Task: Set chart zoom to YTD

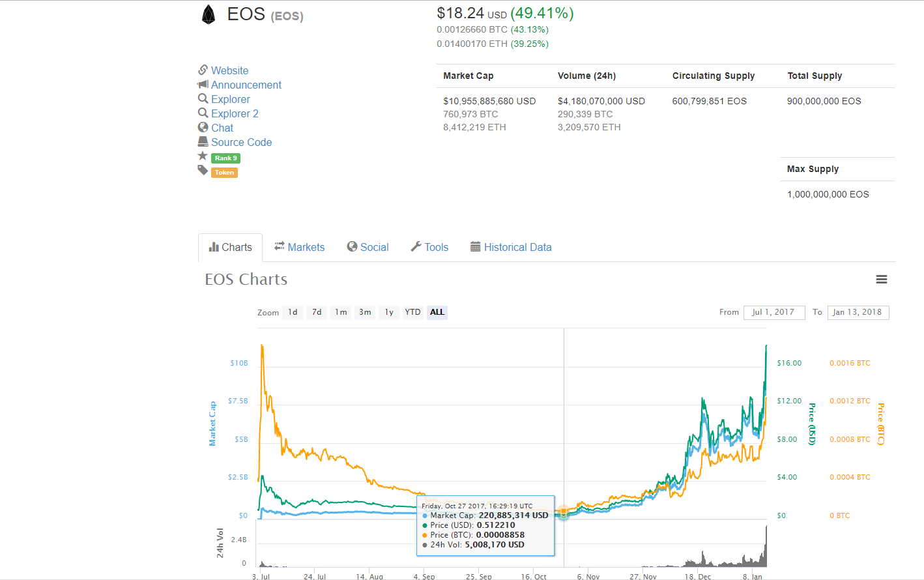Action: coord(412,312)
